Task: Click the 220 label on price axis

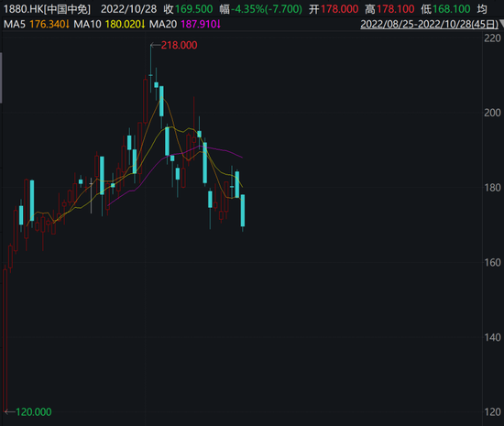Action: [492, 38]
